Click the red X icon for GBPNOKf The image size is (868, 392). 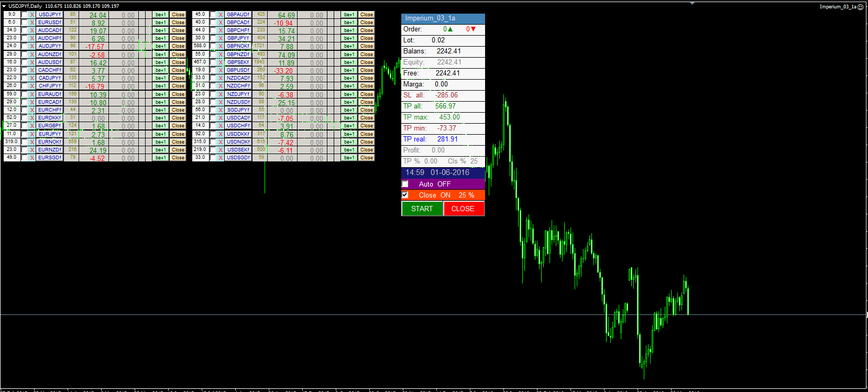(221, 46)
